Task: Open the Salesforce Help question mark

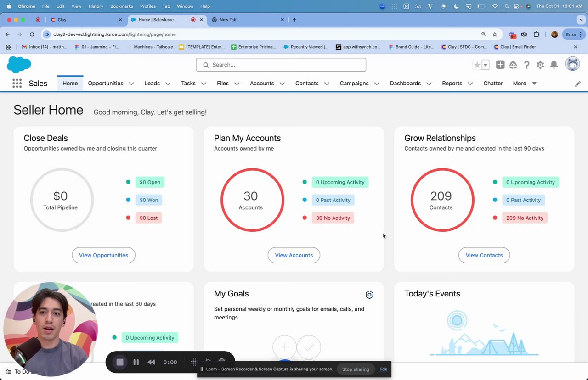Action: click(x=527, y=65)
